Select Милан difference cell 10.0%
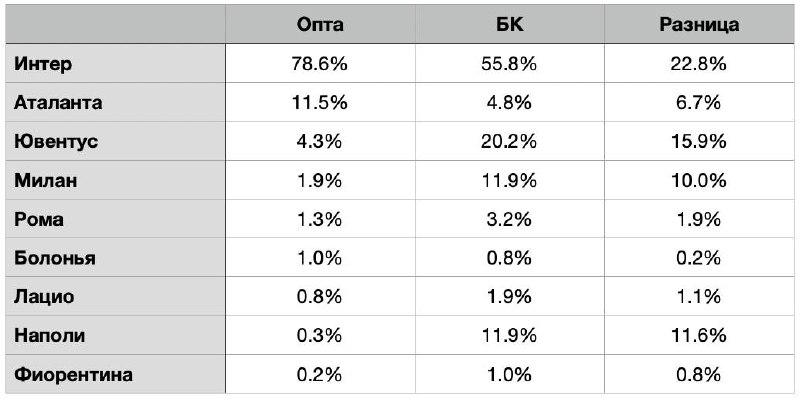 pos(698,180)
